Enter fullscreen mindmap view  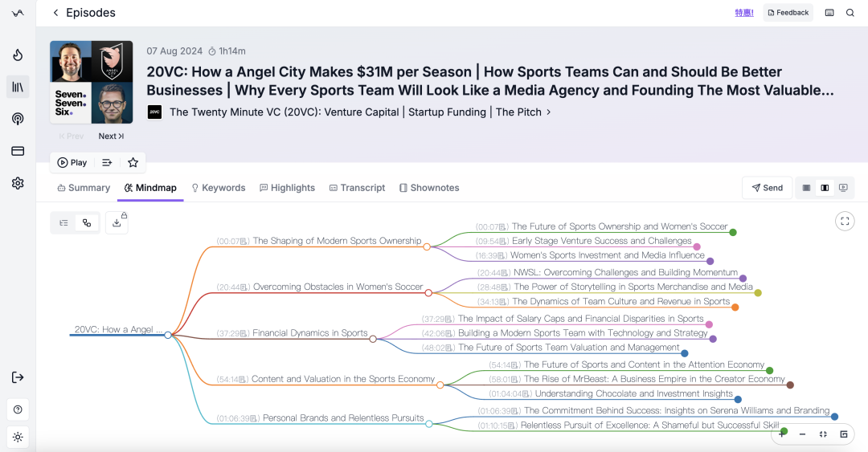(845, 222)
